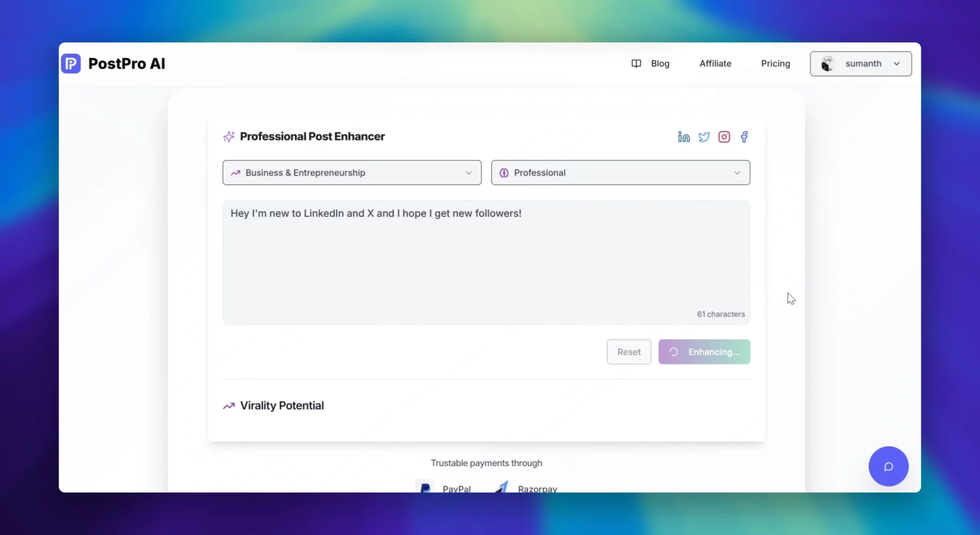Select the Instagram platform icon
The image size is (980, 535).
pyautogui.click(x=724, y=137)
